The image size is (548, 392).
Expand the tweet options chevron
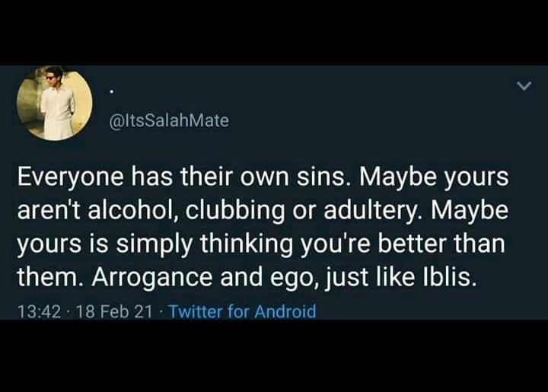(x=524, y=85)
